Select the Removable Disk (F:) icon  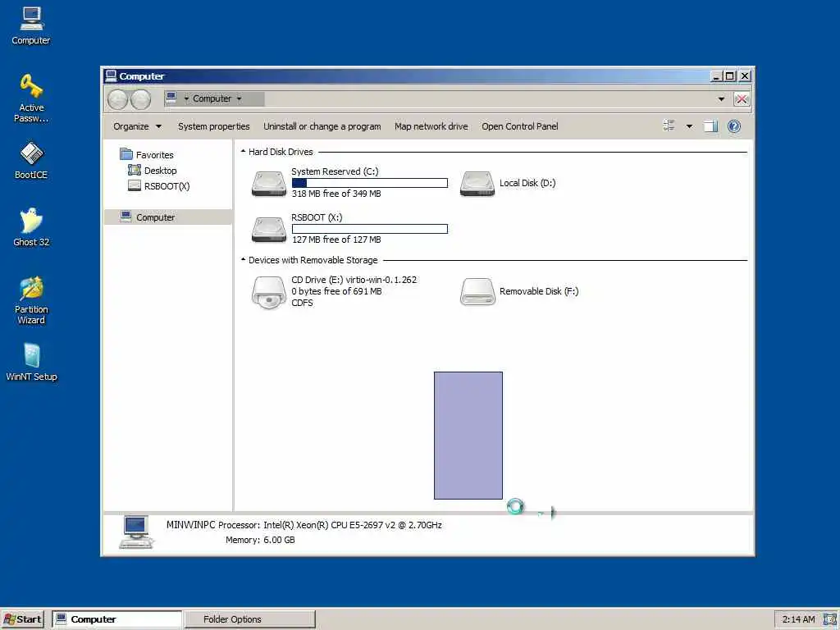click(477, 291)
